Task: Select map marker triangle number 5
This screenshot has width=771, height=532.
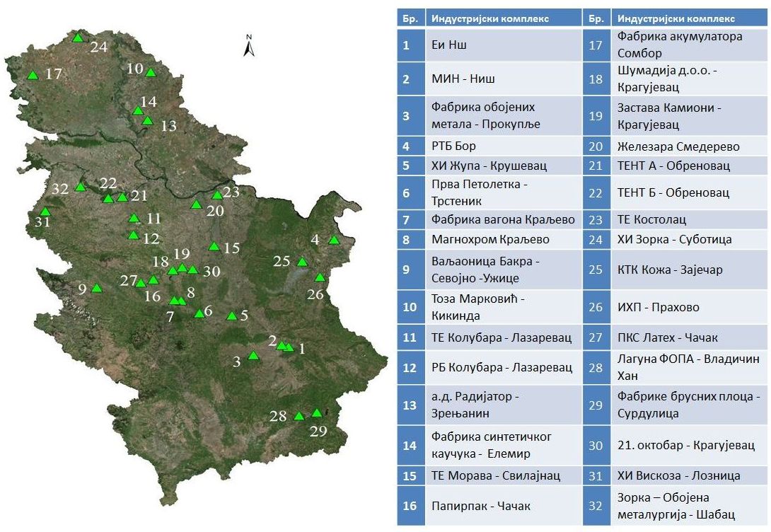Action: click(231, 316)
